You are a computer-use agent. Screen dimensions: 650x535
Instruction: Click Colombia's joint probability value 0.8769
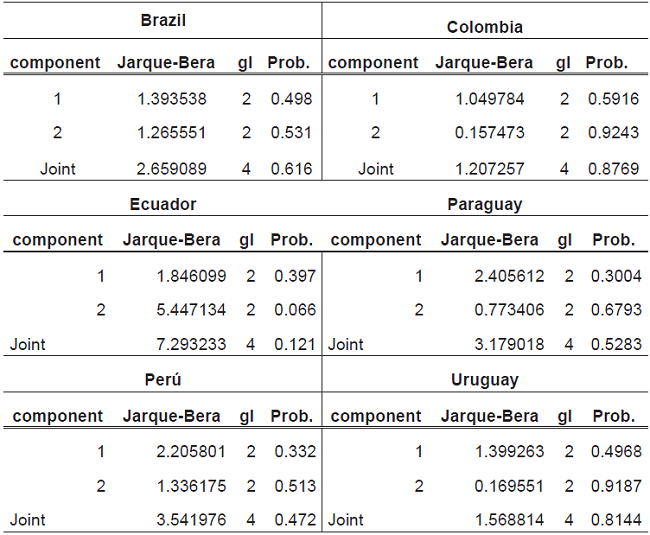point(606,169)
